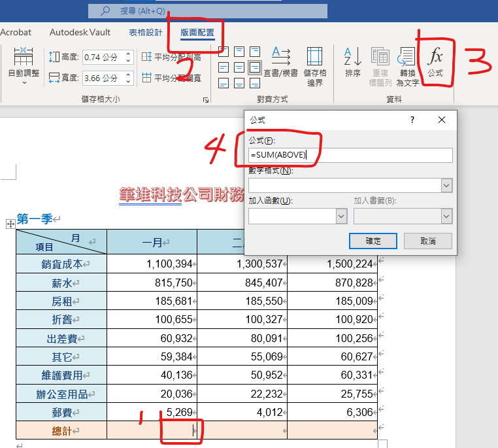Screen dimensions: 498x448
Task: Decrease row height (高度) stepper down arrow
Action: point(128,60)
